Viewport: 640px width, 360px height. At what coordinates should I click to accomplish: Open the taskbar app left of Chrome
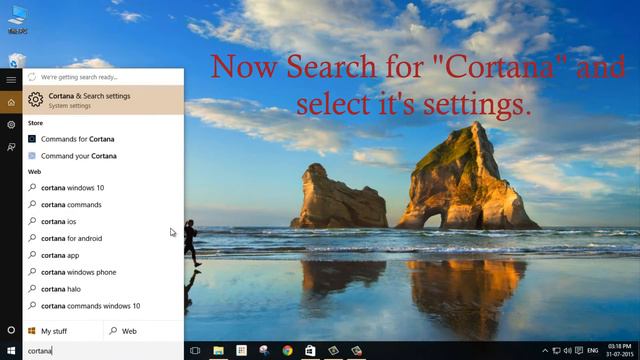tap(264, 351)
